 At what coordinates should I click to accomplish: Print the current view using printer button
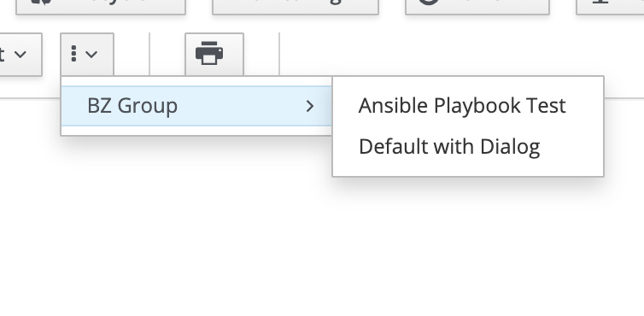(x=214, y=55)
